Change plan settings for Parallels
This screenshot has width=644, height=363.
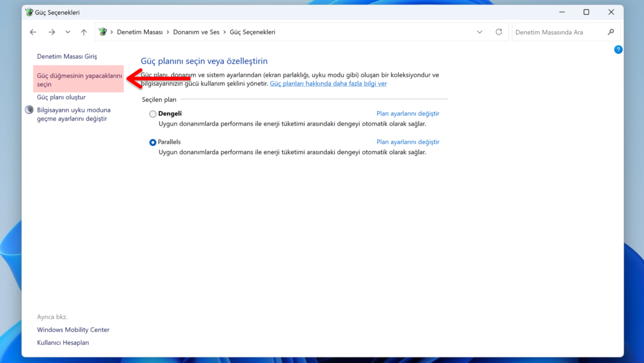(x=408, y=142)
